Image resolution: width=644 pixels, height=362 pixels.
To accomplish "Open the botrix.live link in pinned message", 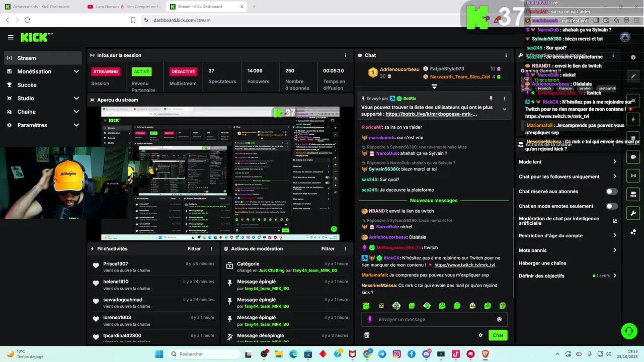I will [x=431, y=114].
